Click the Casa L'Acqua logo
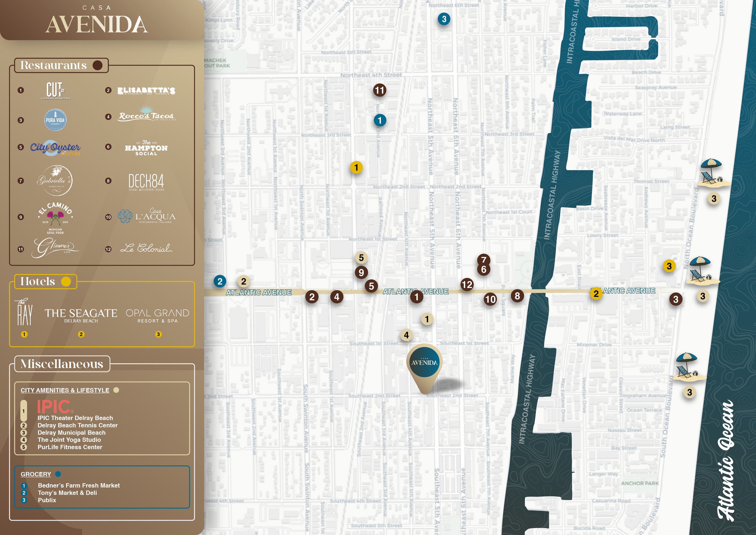This screenshot has height=535, width=756. (147, 216)
